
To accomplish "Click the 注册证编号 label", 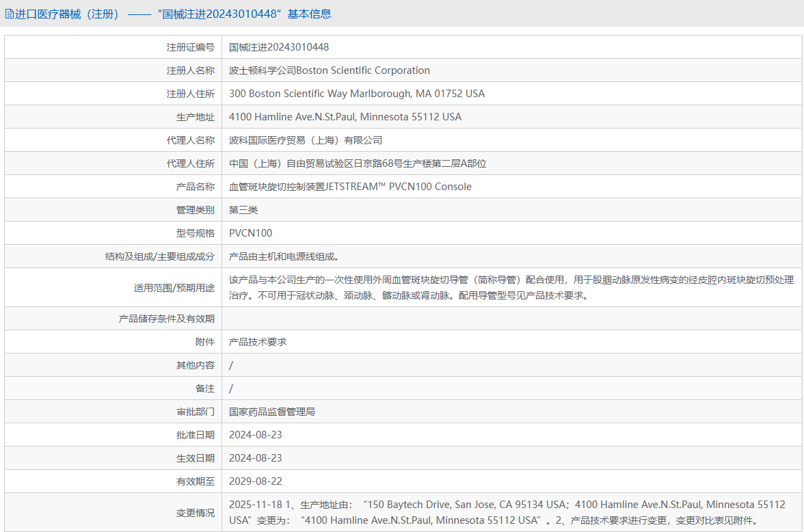I will click(x=190, y=47).
